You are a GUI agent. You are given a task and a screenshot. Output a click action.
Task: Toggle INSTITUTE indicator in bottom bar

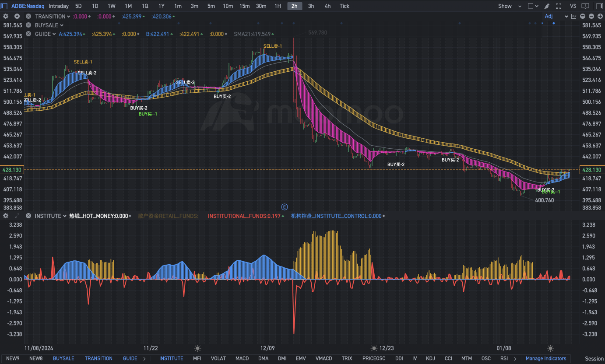(171, 358)
